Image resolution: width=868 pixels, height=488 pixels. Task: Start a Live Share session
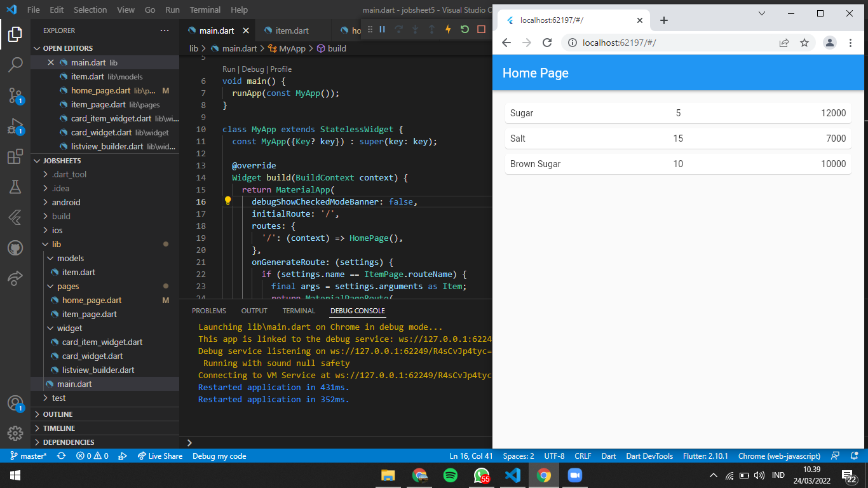[x=160, y=456]
